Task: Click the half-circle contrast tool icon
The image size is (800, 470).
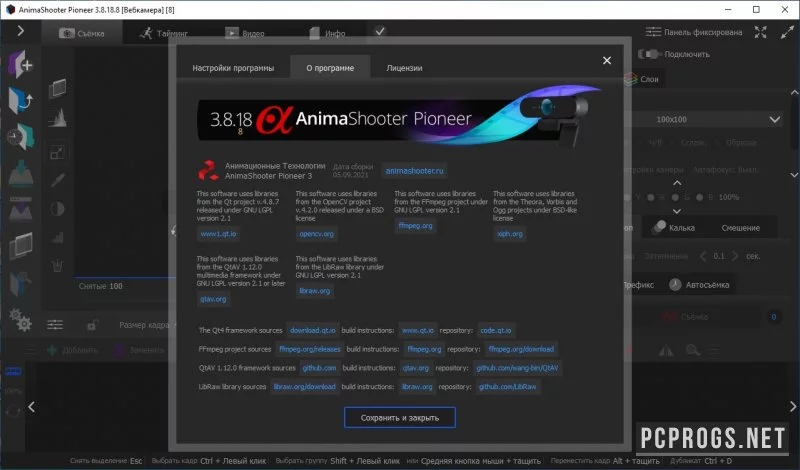Action: click(58, 209)
